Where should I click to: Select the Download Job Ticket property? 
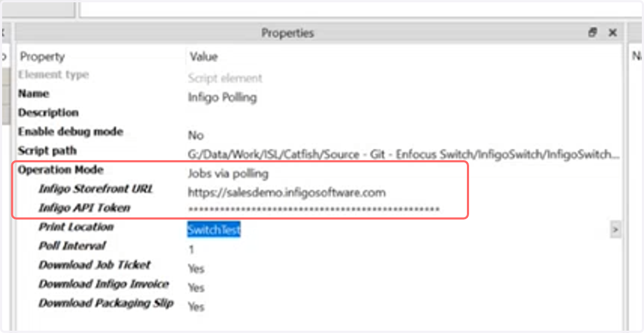pyautogui.click(x=94, y=265)
